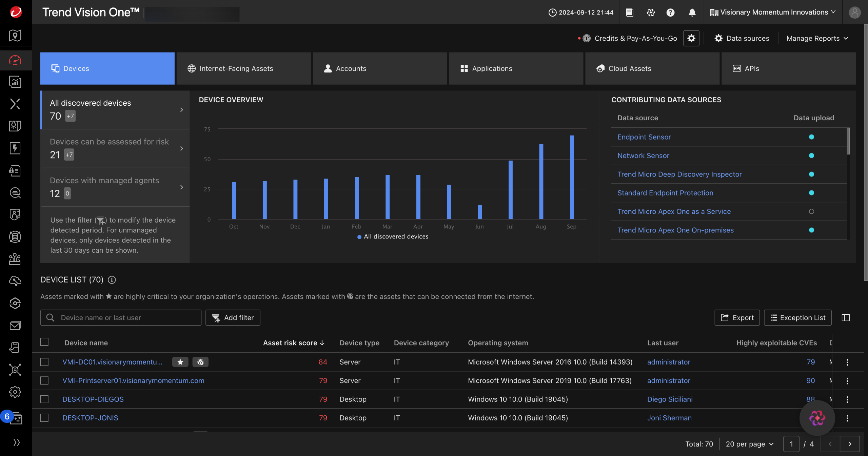The width and height of the screenshot is (868, 456).
Task: Open the customize columns icon
Action: pos(846,317)
